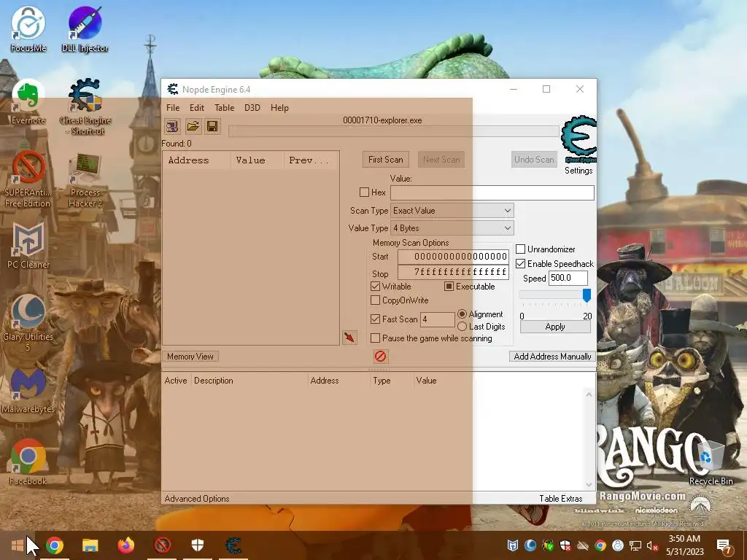Open the process list icon in toolbar

click(x=172, y=126)
